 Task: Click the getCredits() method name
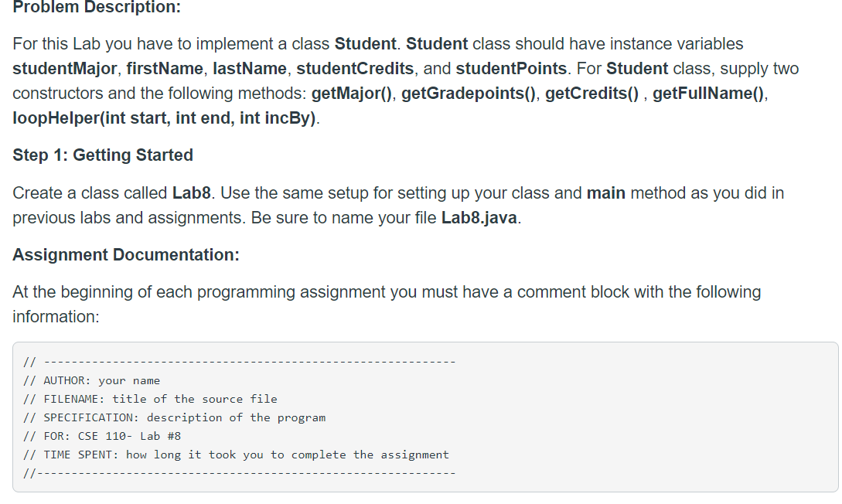coord(591,94)
